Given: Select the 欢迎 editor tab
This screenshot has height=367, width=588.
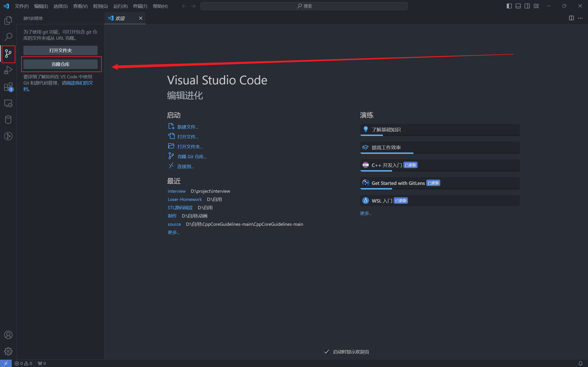Looking at the screenshot, I should pos(125,18).
